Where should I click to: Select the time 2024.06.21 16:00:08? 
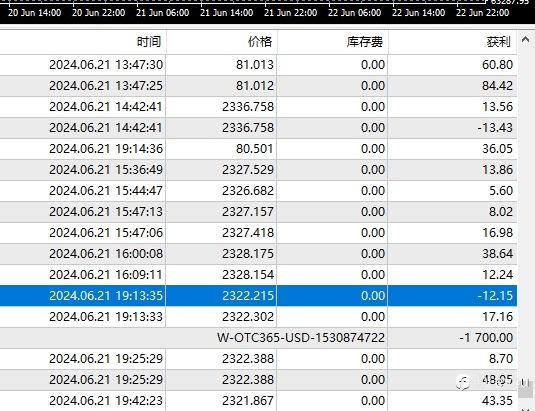click(x=106, y=254)
